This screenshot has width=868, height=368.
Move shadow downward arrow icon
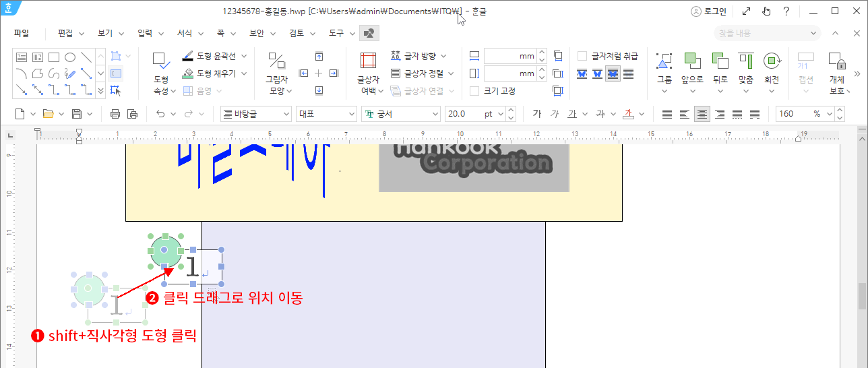coord(319,90)
